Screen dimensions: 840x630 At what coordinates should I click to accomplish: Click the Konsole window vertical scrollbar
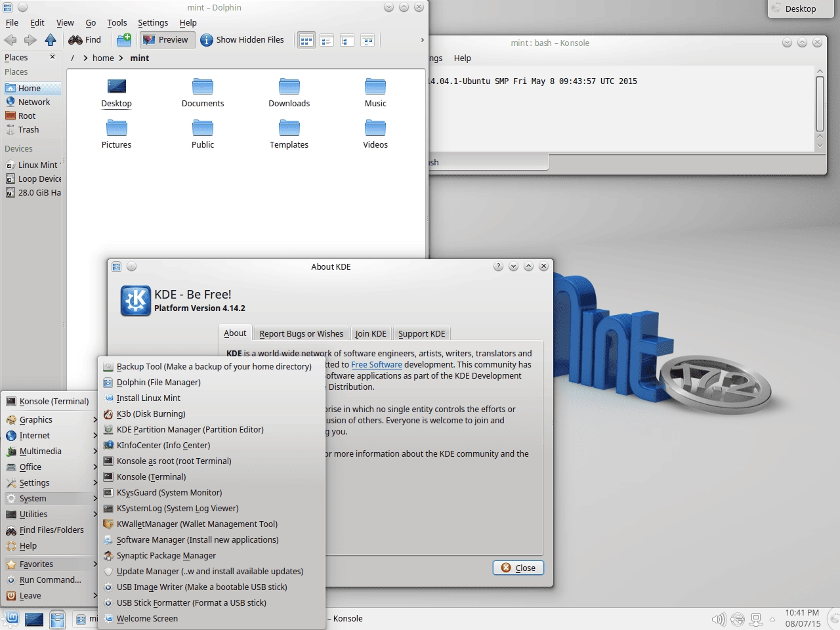tap(820, 108)
